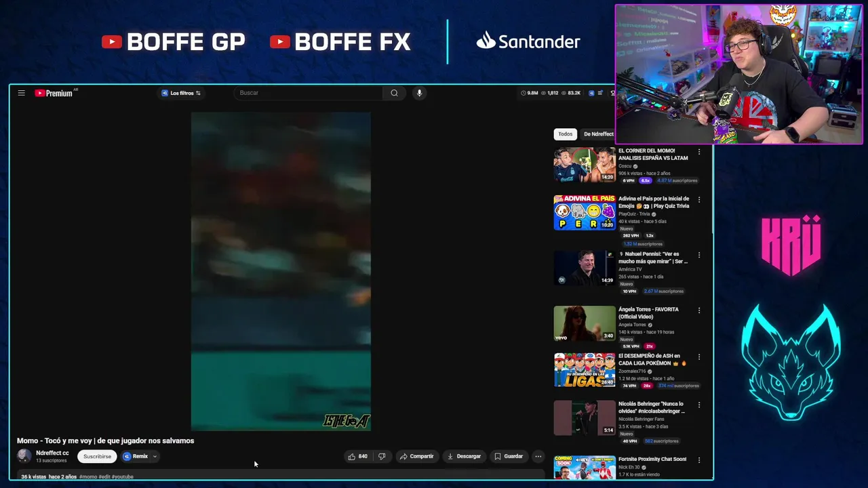This screenshot has height=488, width=868.
Task: Click the Guardar save button
Action: pos(509,456)
